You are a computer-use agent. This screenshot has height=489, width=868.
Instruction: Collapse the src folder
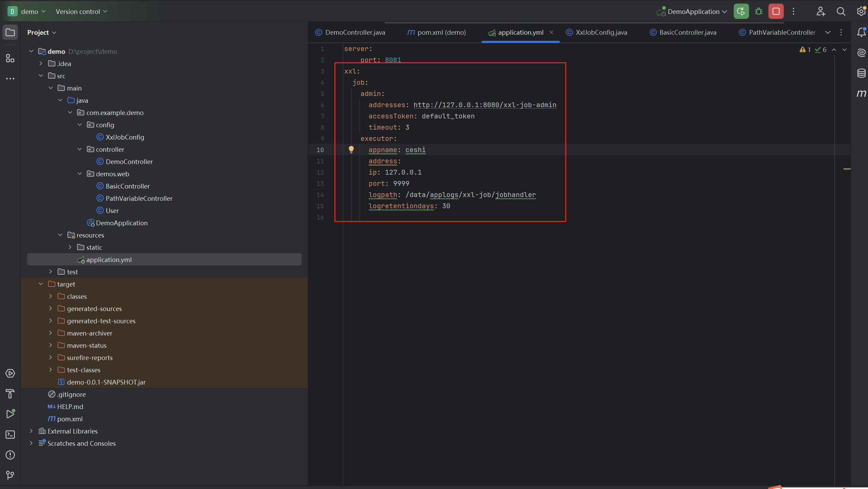[41, 76]
